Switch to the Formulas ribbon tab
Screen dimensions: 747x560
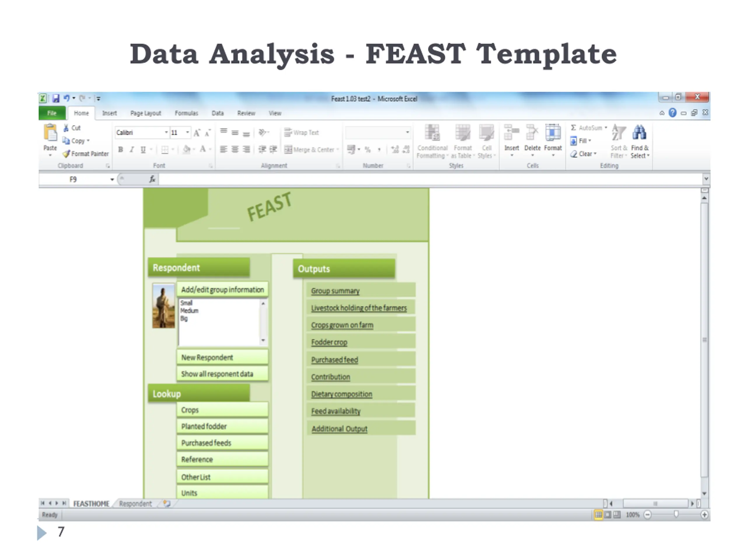pos(186,113)
